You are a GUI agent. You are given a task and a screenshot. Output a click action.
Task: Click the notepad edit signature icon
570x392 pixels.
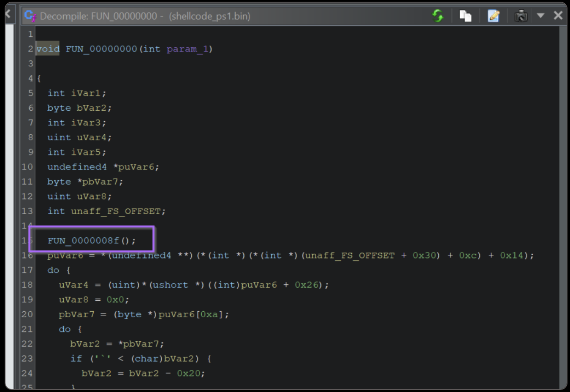click(x=493, y=16)
